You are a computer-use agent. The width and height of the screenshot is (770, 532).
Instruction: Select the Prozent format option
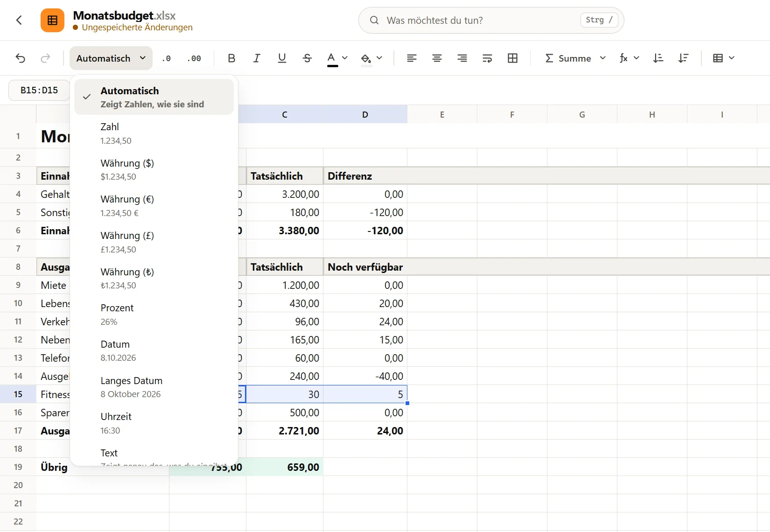(154, 315)
